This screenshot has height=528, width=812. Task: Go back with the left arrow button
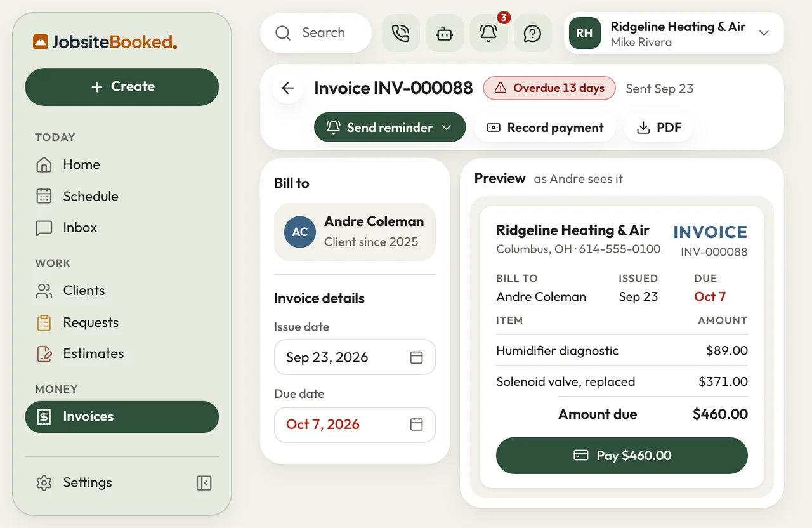tap(288, 88)
